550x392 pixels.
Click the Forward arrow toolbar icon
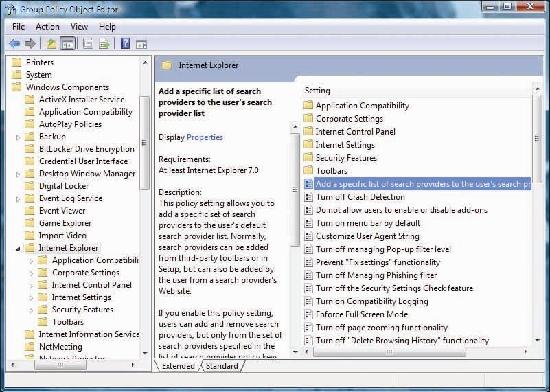point(31,44)
